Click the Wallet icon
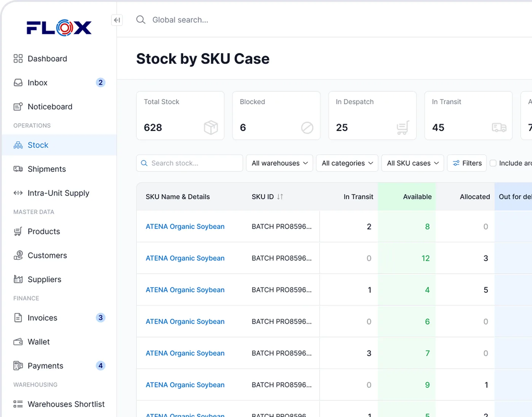Image resolution: width=532 pixels, height=417 pixels. pos(18,341)
